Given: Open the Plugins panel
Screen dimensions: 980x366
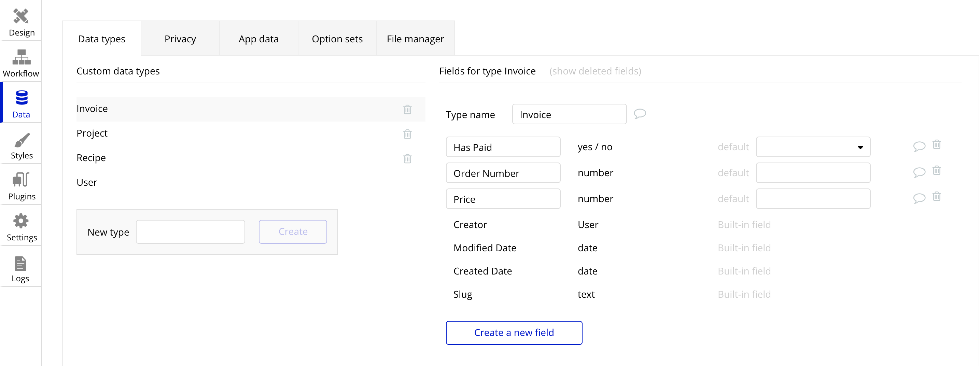Looking at the screenshot, I should click(21, 185).
